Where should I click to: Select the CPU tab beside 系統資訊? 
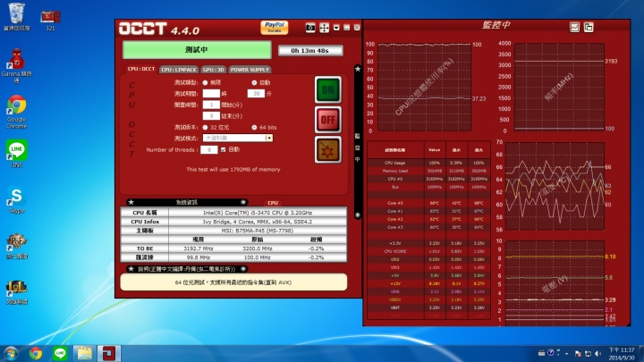coord(273,203)
